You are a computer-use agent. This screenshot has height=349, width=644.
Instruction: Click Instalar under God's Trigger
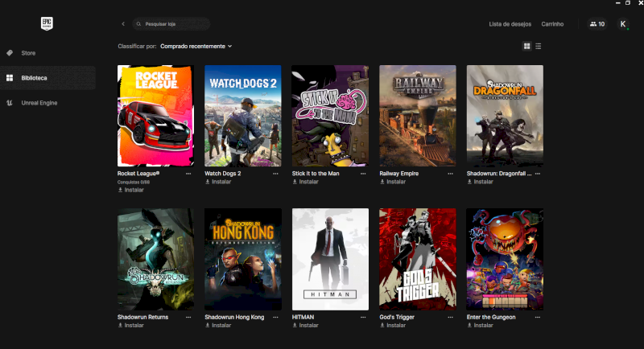[x=393, y=326]
